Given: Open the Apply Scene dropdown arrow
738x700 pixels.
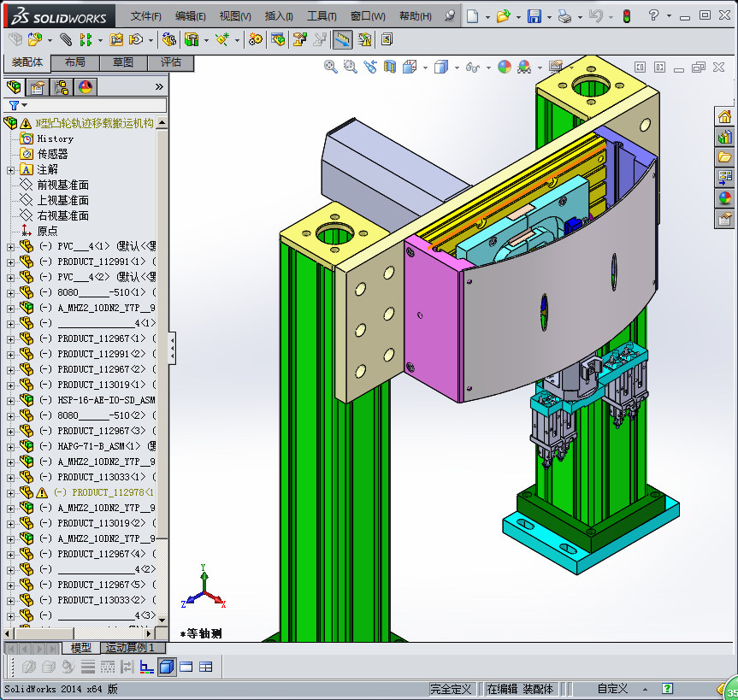Looking at the screenshot, I should click(540, 68).
